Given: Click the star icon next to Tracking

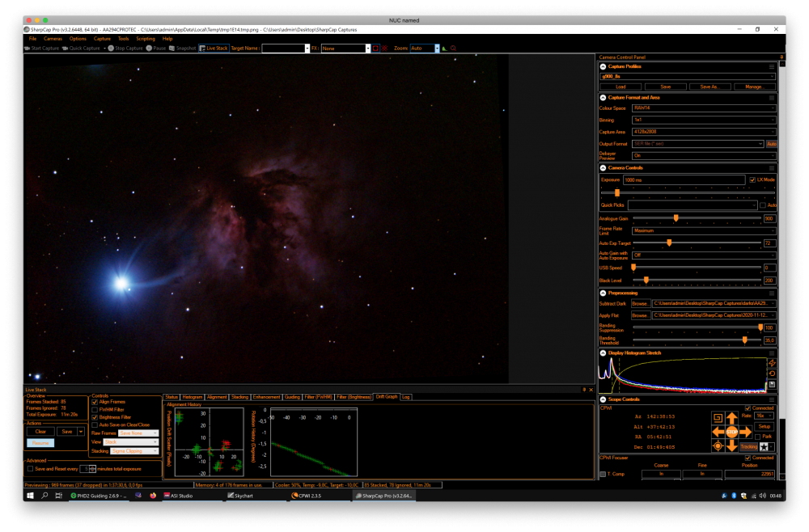Looking at the screenshot, I should tap(765, 447).
